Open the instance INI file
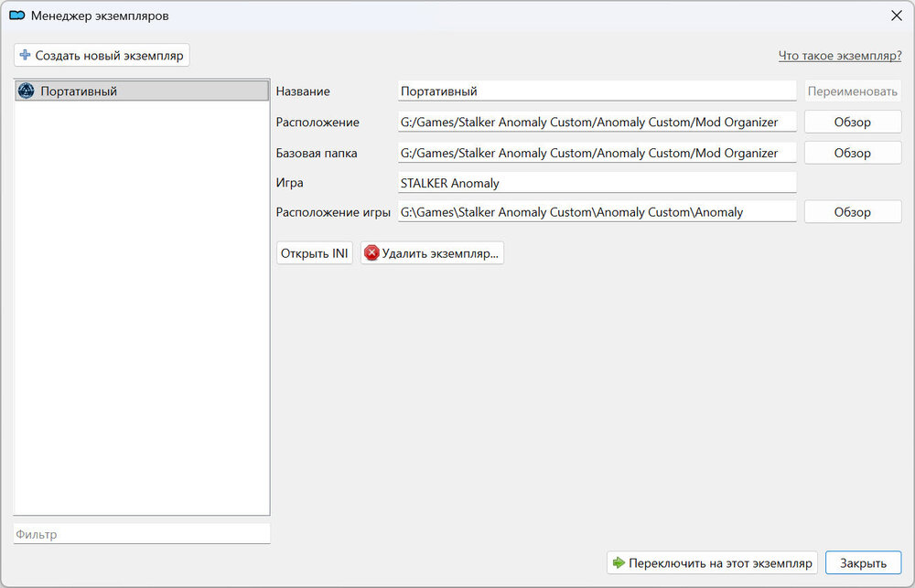The height and width of the screenshot is (588, 915). pyautogui.click(x=315, y=253)
